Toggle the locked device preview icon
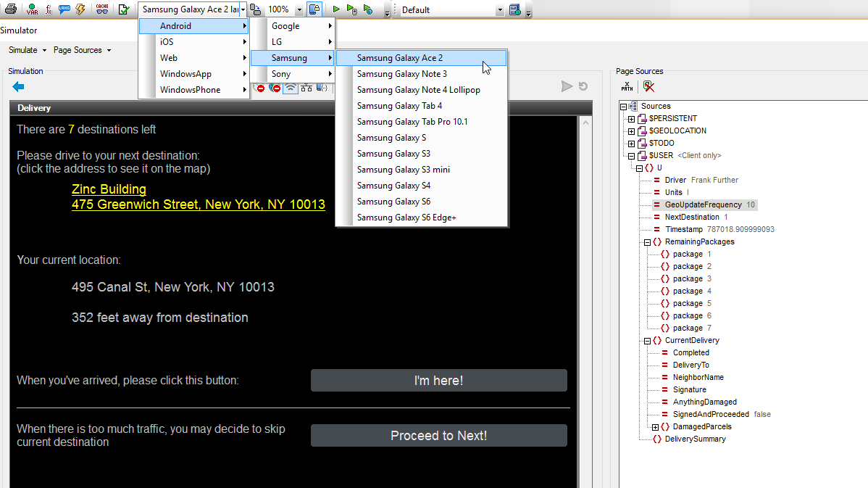Image resolution: width=868 pixels, height=488 pixels. [x=314, y=9]
